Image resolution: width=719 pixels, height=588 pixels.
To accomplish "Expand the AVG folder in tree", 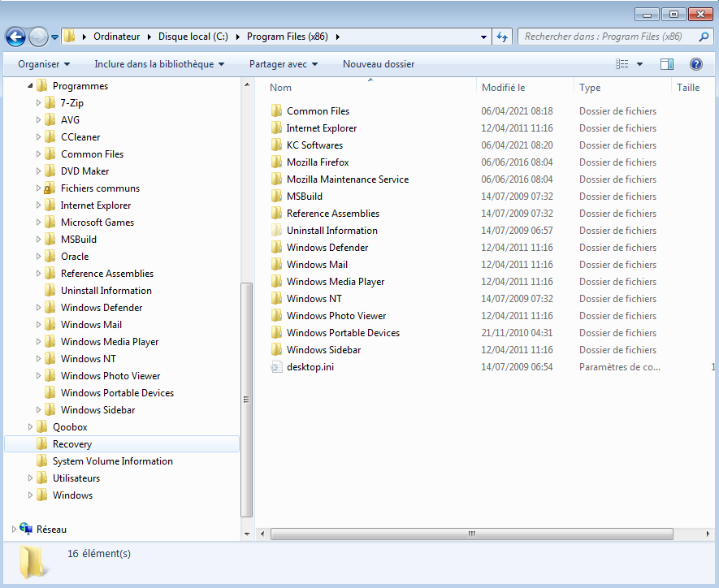I will pyautogui.click(x=38, y=119).
